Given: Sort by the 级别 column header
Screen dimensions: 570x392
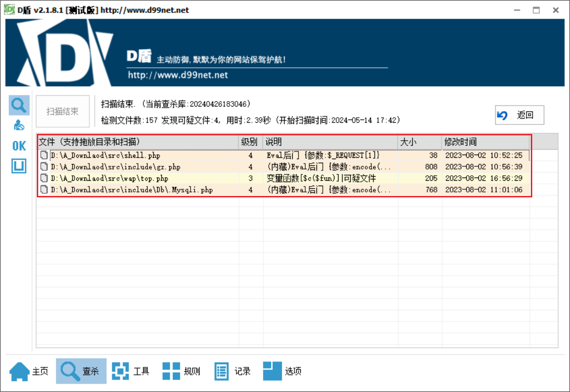Looking at the screenshot, I should (x=251, y=142).
